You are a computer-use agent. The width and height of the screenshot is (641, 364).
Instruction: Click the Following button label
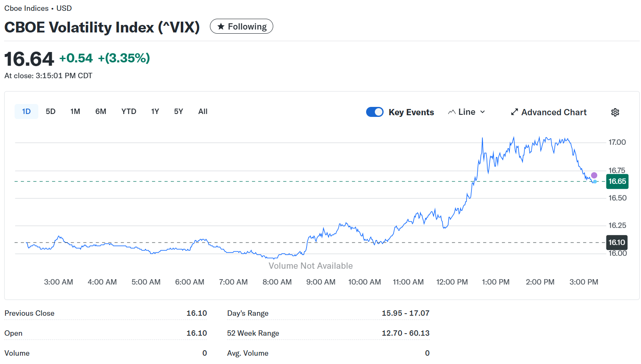point(247,27)
